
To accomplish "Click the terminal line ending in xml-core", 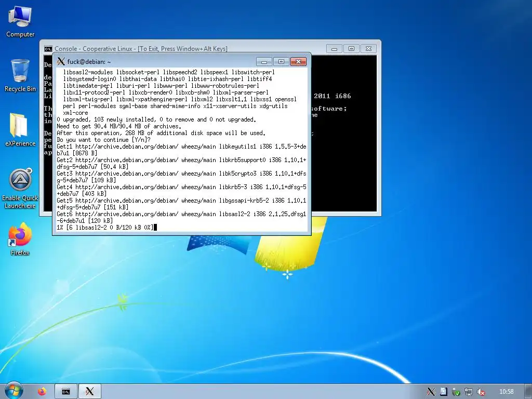I will pos(75,113).
